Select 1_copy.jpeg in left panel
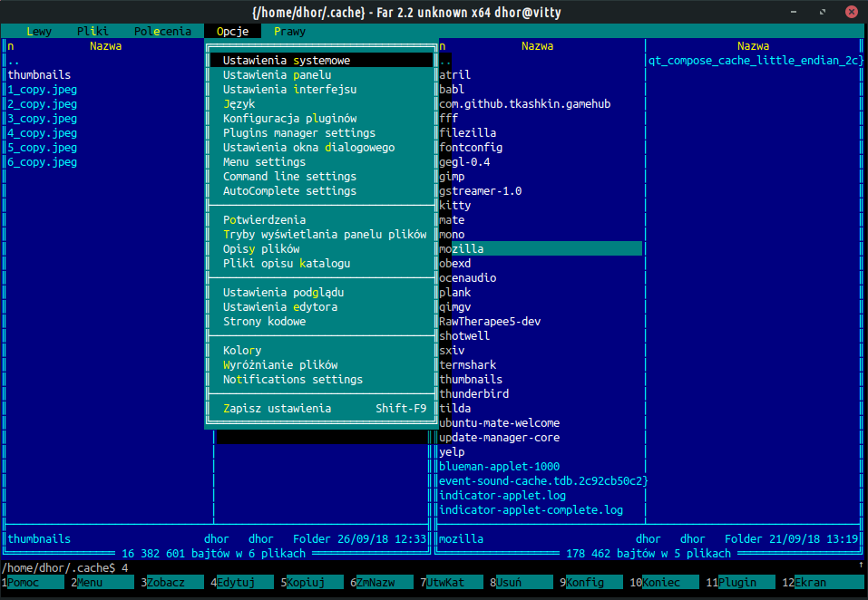The width and height of the screenshot is (868, 600). pyautogui.click(x=42, y=90)
